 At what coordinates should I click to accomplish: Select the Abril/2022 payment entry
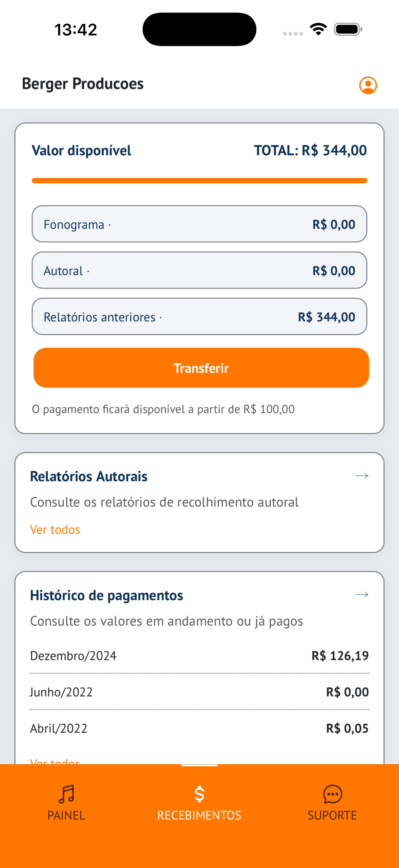click(199, 728)
